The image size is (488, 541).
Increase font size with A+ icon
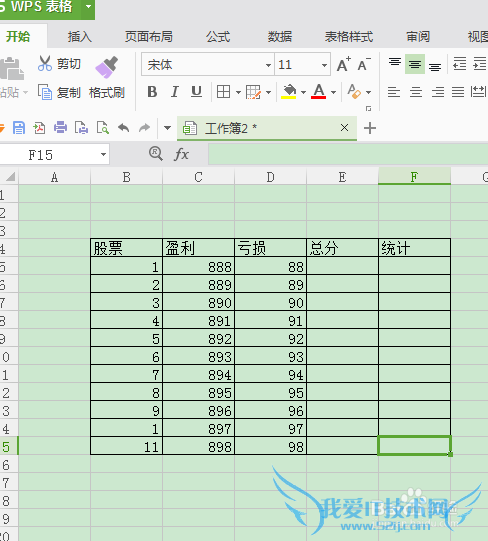(x=344, y=64)
